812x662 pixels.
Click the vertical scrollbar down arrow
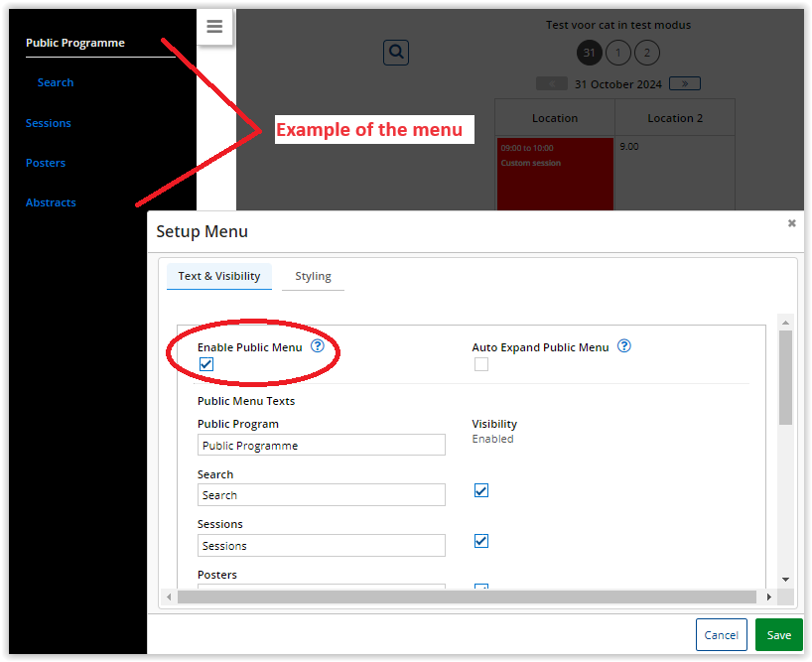[785, 579]
